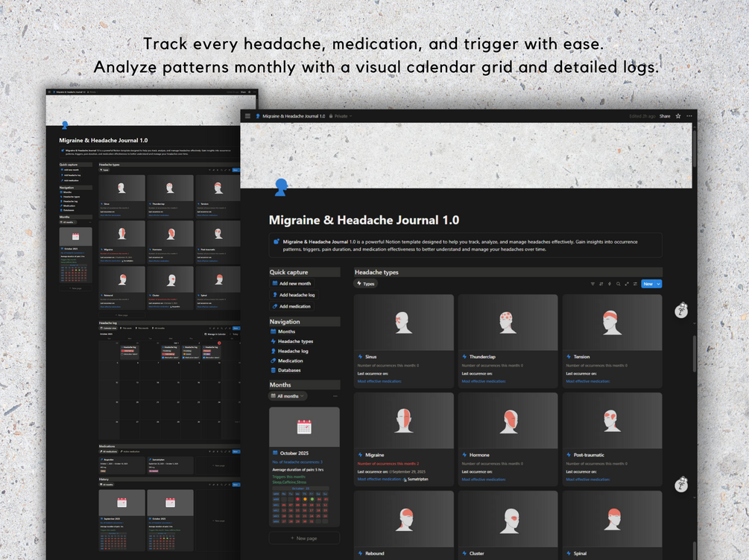Screen dimensions: 749x560
Task: Click the star favorite icon in front window
Action: (x=677, y=116)
